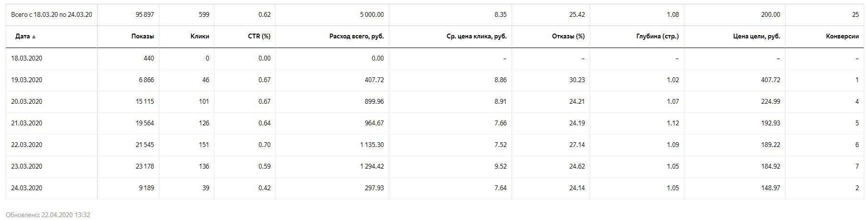Click the sort arrow next to Дата
Image resolution: width=868 pixels, height=220 pixels.
[34, 37]
